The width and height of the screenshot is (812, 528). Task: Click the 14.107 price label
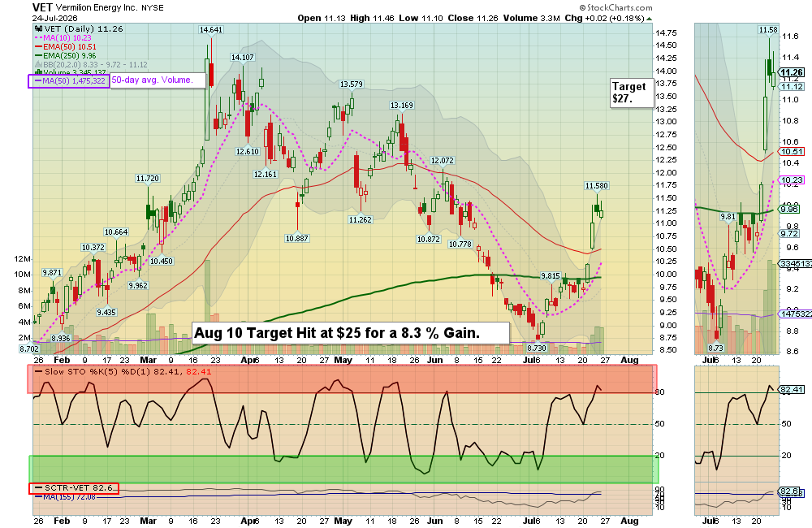pos(242,58)
